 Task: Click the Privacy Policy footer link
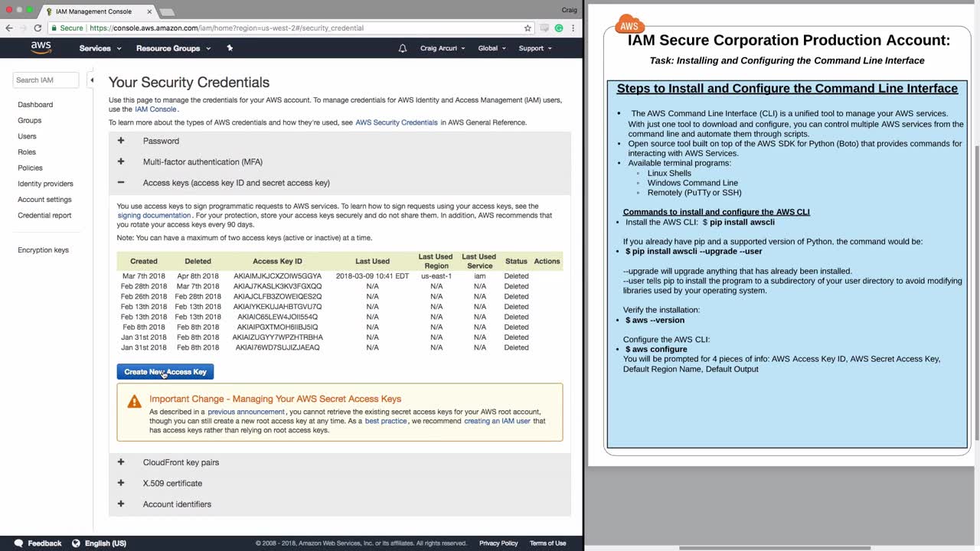(x=498, y=543)
